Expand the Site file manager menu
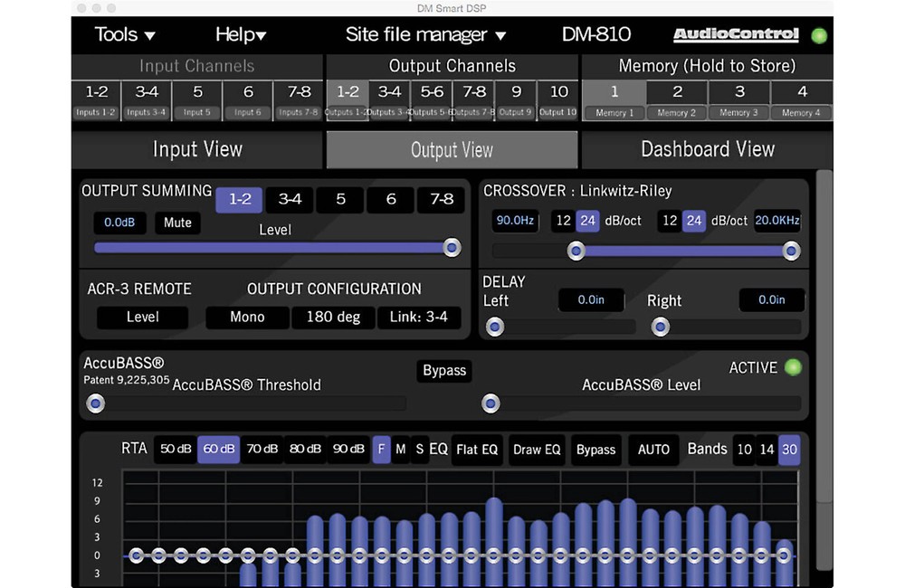Screen dimensions: 905x588 426,34
